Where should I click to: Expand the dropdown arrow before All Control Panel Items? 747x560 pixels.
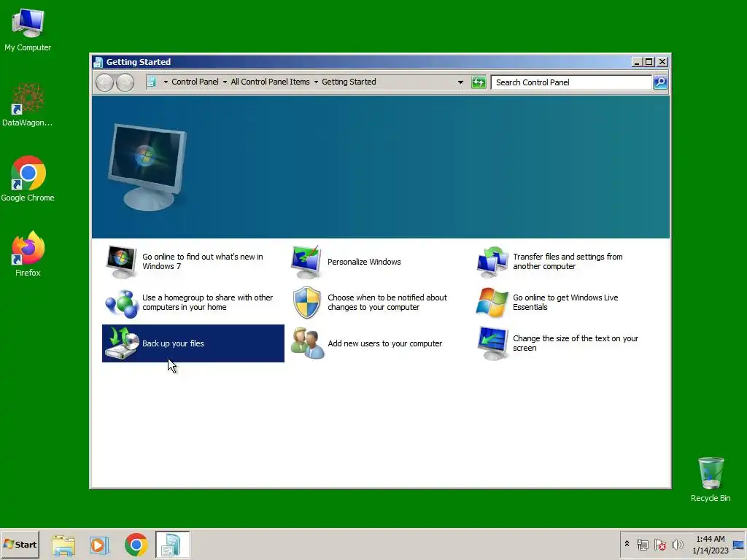225,82
